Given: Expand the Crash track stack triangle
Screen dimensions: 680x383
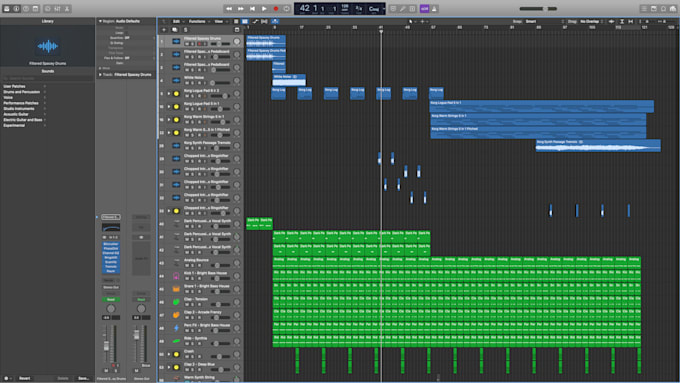Looking at the screenshot, I should click(169, 354).
